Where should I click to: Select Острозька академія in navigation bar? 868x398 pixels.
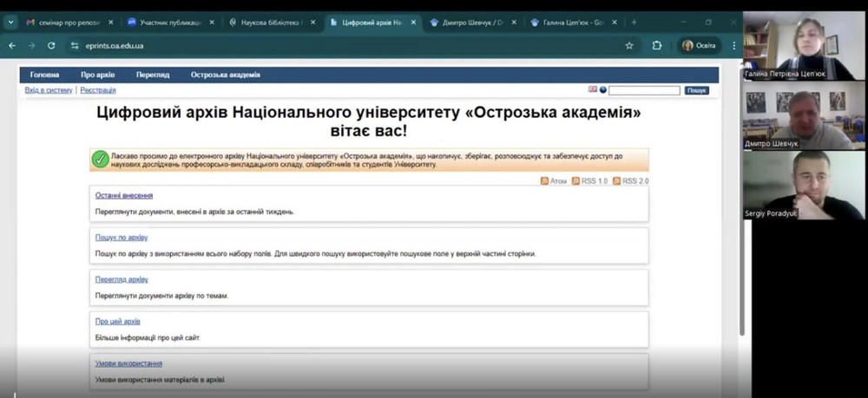point(225,75)
